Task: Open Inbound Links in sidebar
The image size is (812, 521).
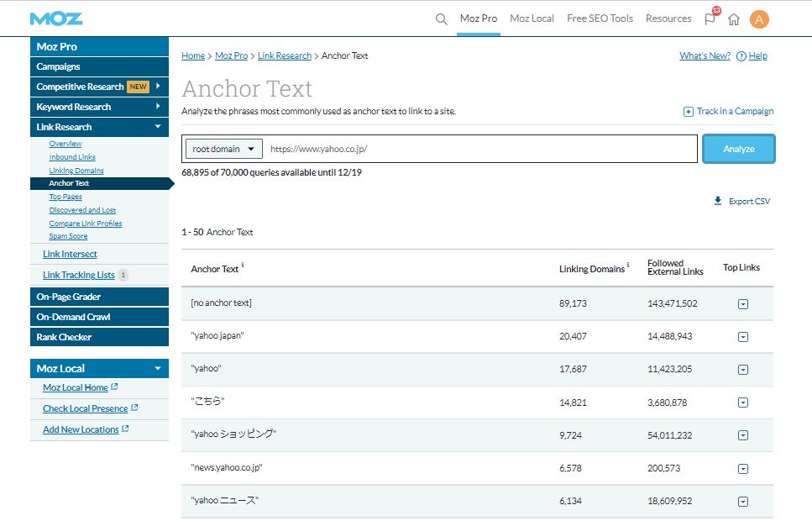Action: 72,157
